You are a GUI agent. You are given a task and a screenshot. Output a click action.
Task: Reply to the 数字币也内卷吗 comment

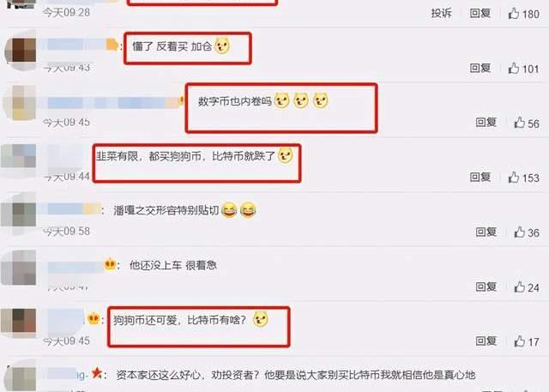point(486,122)
